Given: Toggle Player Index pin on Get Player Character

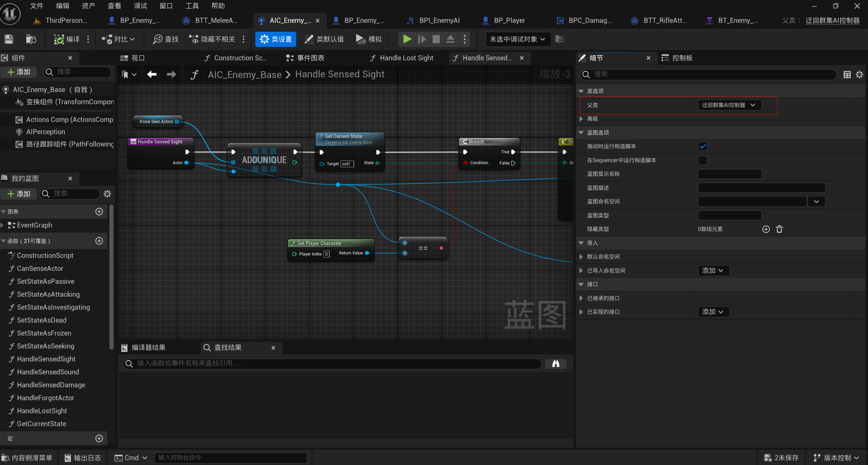Looking at the screenshot, I should point(294,254).
